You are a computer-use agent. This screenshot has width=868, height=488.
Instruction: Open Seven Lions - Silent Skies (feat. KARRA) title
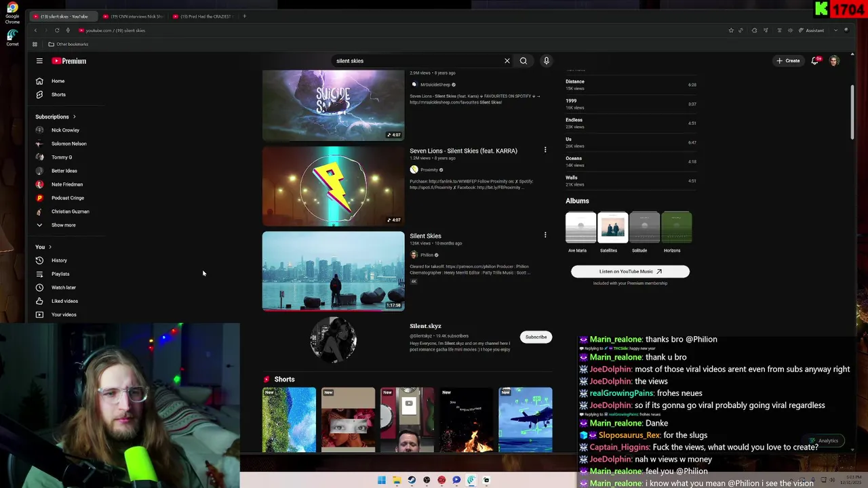463,151
